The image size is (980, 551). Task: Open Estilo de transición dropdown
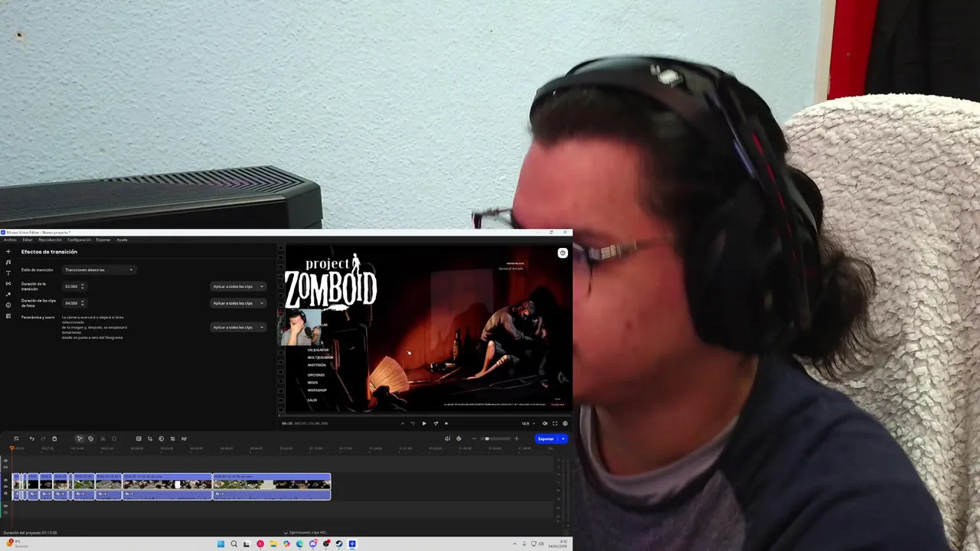(x=99, y=269)
